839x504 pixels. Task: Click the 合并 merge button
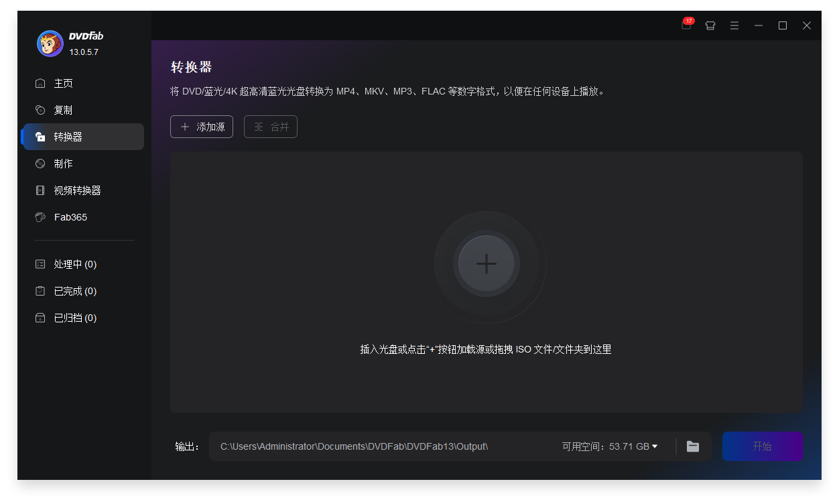coord(270,127)
